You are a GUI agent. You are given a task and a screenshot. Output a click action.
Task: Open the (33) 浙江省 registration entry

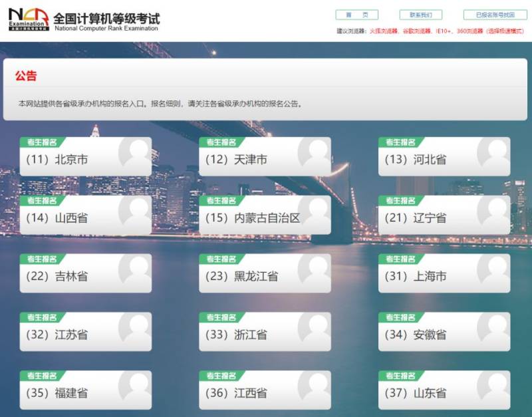point(265,331)
